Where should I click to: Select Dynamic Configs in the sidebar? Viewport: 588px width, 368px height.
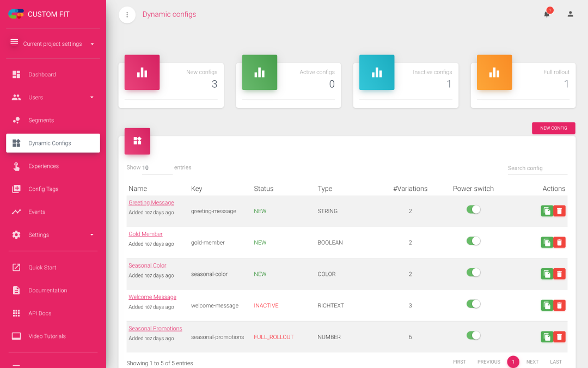(x=53, y=143)
